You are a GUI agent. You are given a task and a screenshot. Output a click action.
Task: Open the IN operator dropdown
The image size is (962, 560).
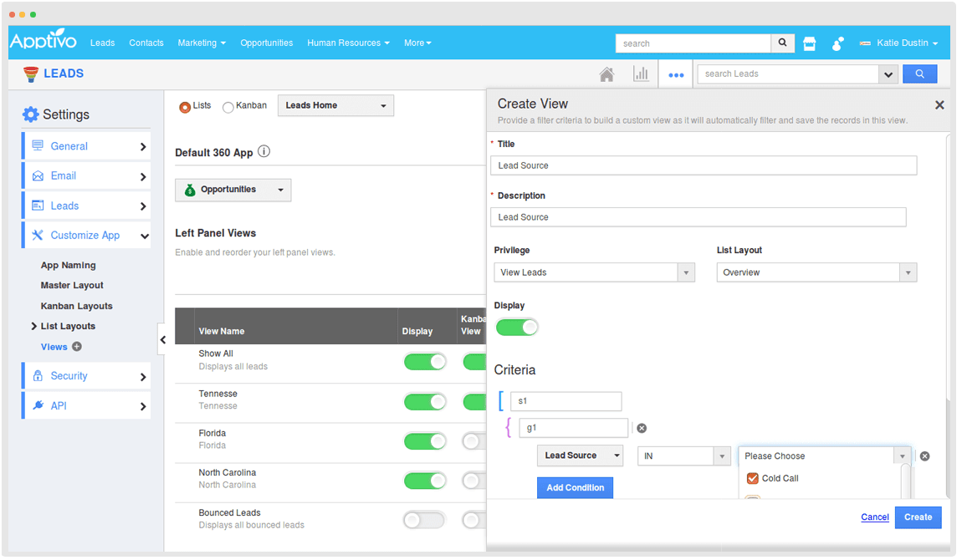(684, 456)
